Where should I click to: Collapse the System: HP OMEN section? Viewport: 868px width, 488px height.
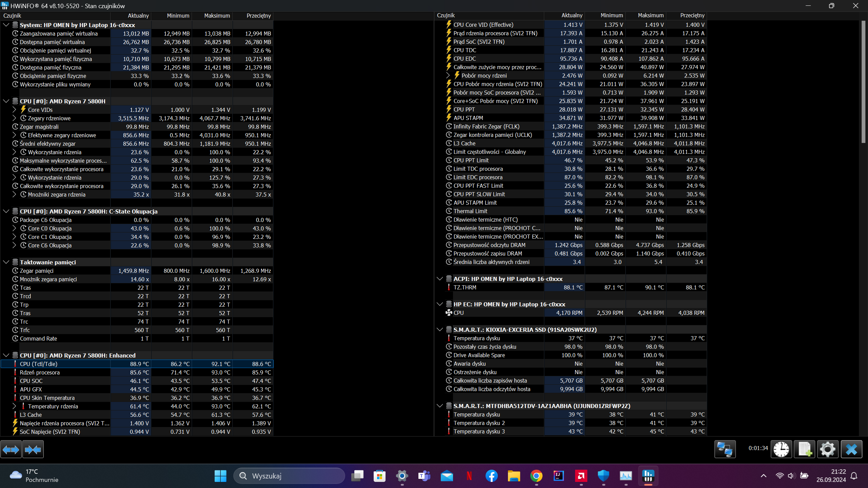pyautogui.click(x=6, y=25)
